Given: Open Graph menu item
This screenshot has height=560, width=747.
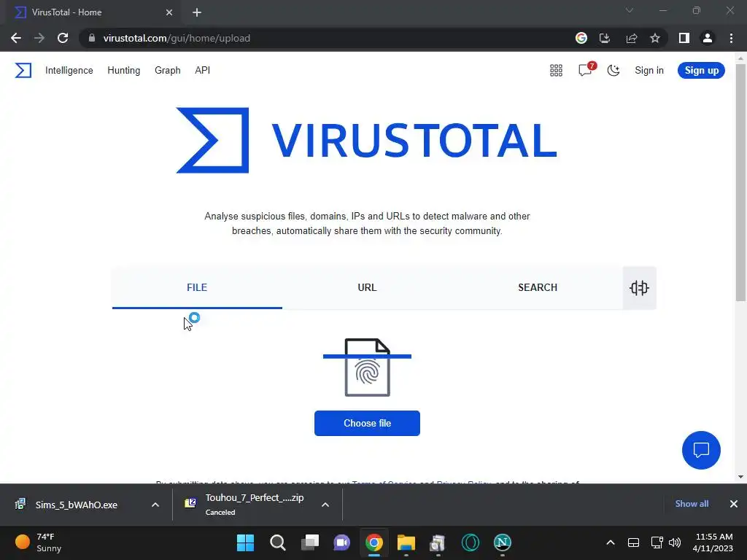Looking at the screenshot, I should click(168, 71).
